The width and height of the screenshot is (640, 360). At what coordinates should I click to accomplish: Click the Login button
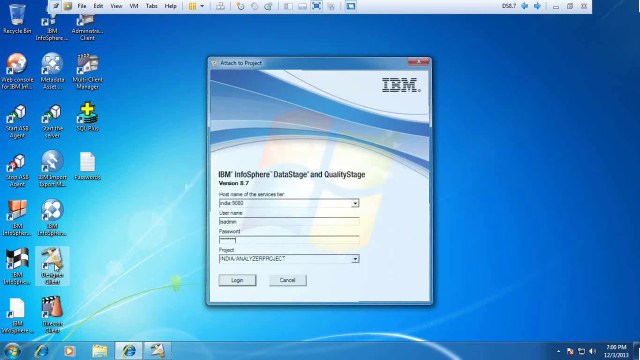[237, 280]
